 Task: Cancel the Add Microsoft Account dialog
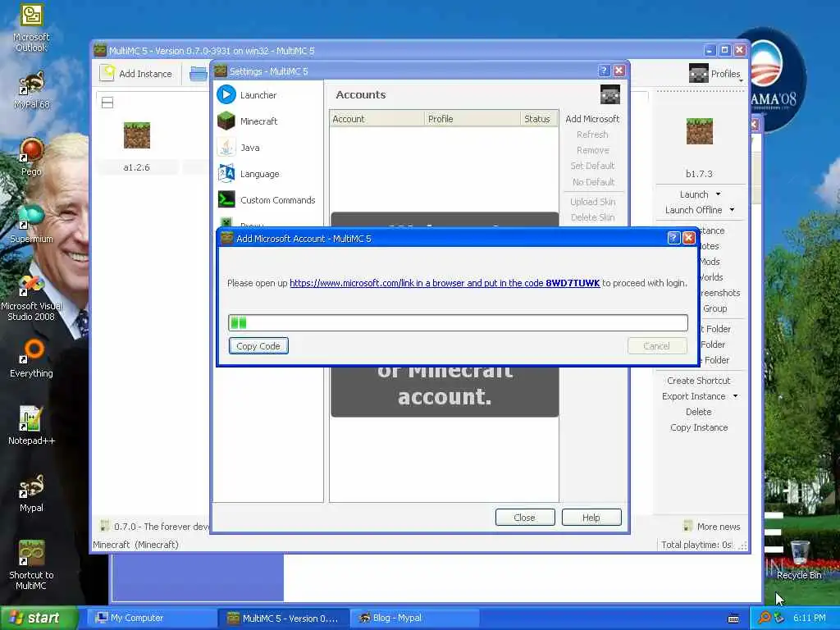tap(657, 346)
